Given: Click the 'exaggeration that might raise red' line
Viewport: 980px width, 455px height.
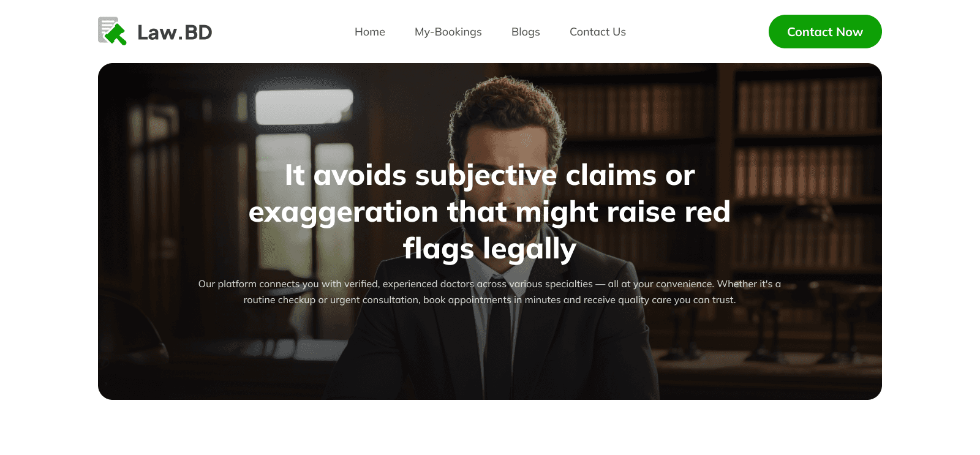Looking at the screenshot, I should [490, 212].
